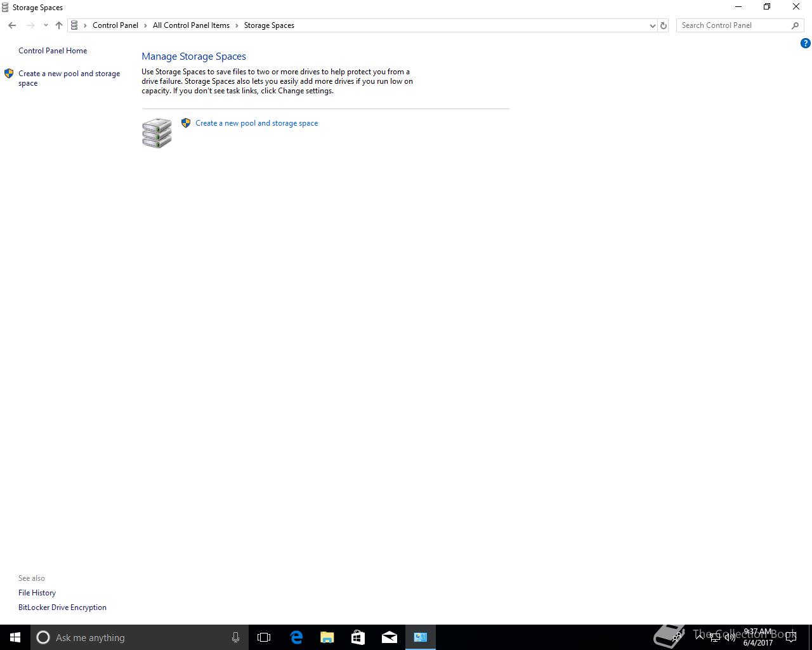Viewport: 812px width, 650px height.
Task: Click Control Panel taskbar button
Action: click(x=420, y=637)
